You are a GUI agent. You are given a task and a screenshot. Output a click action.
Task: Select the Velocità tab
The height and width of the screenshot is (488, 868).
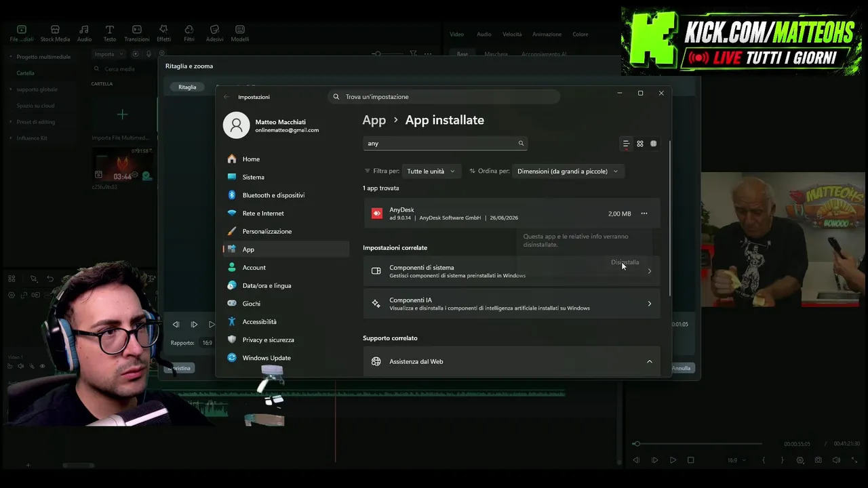tap(512, 35)
